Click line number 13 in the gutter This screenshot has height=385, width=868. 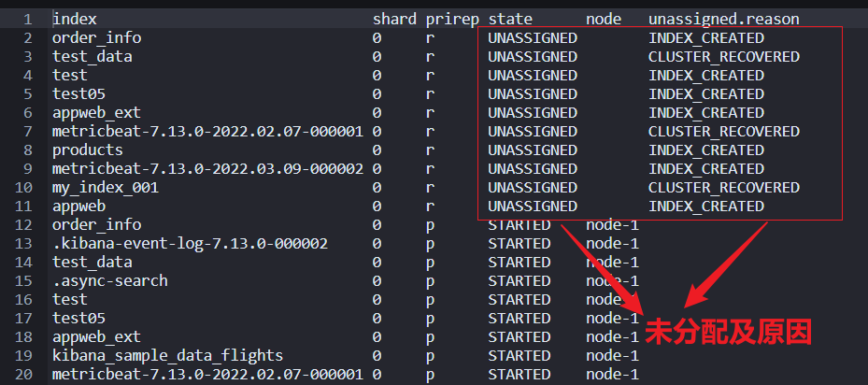pyautogui.click(x=23, y=243)
